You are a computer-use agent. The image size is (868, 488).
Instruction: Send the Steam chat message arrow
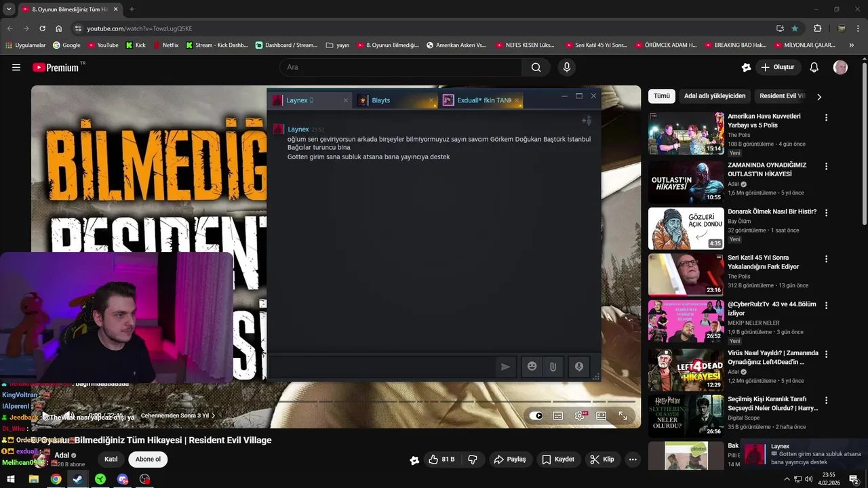pyautogui.click(x=505, y=367)
